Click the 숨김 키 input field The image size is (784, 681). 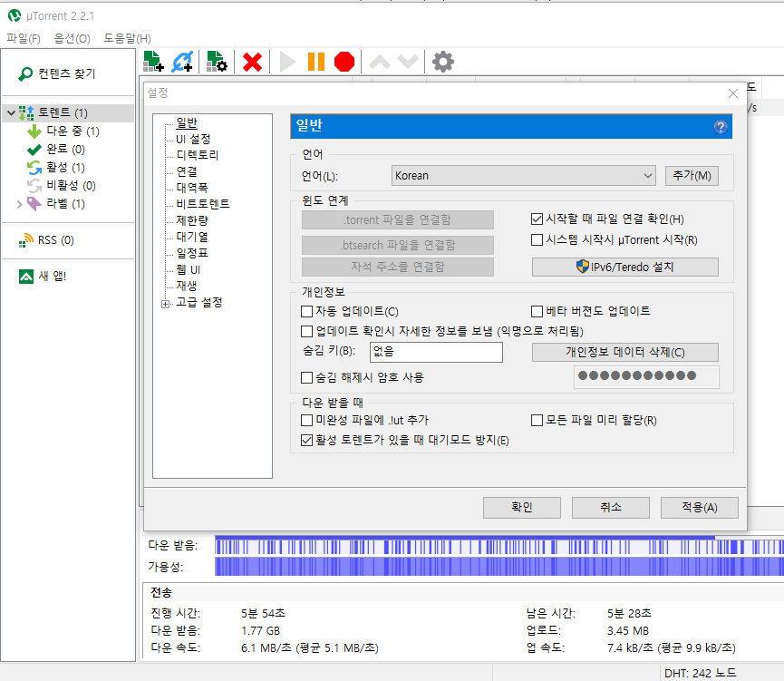point(436,352)
